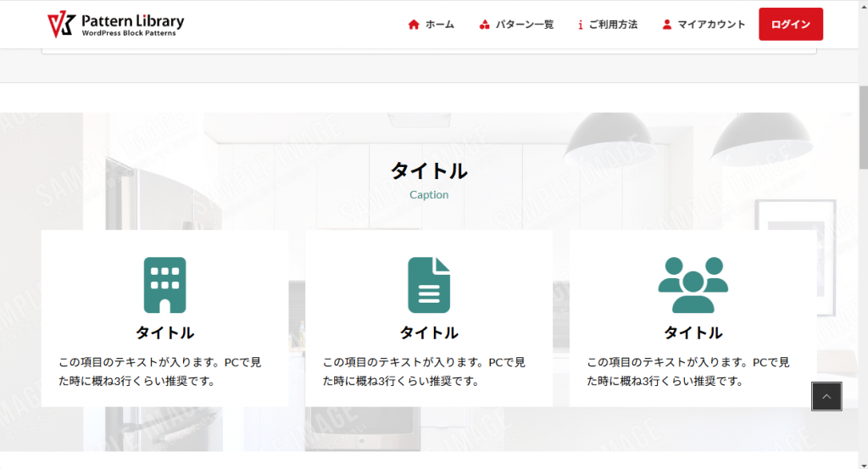
Task: Open the マイアカウント text link
Action: (x=711, y=25)
